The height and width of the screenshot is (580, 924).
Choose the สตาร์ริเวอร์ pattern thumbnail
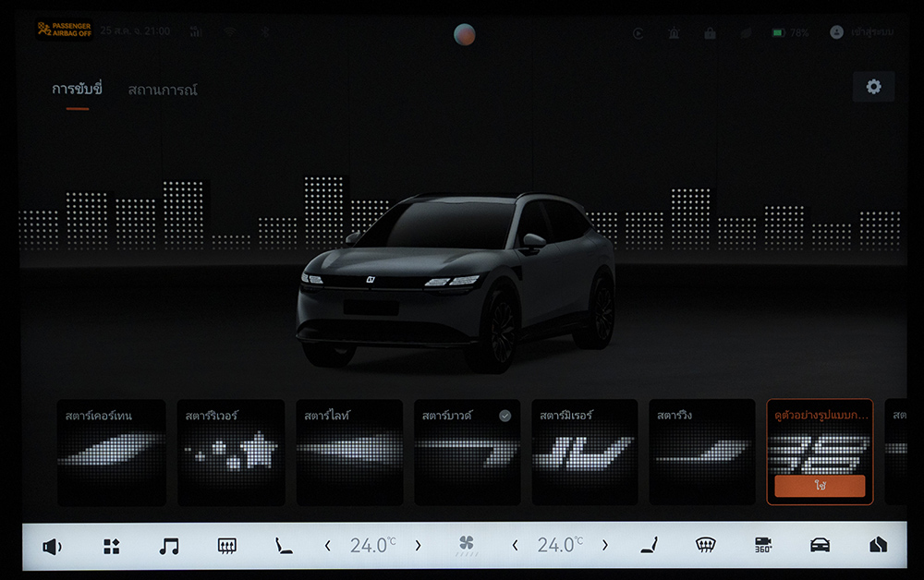pos(230,453)
